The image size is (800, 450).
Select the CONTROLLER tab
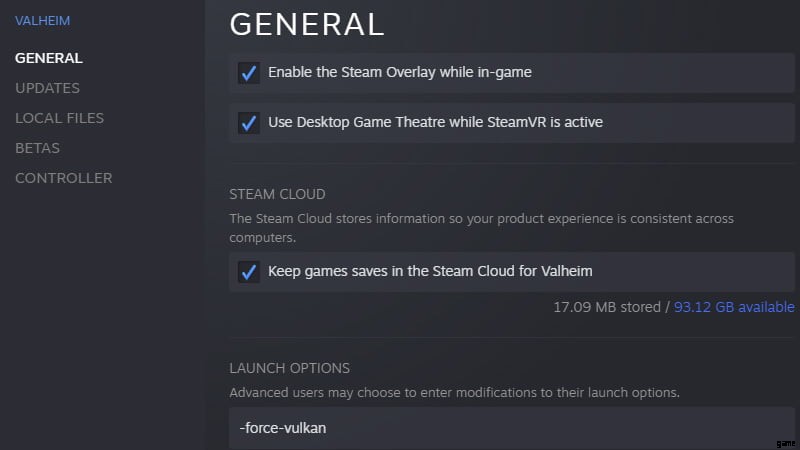tap(63, 178)
